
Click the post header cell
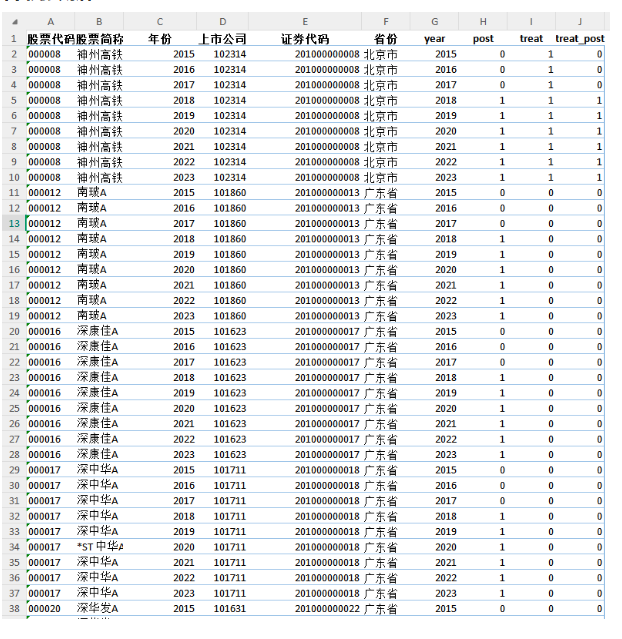coord(483,39)
